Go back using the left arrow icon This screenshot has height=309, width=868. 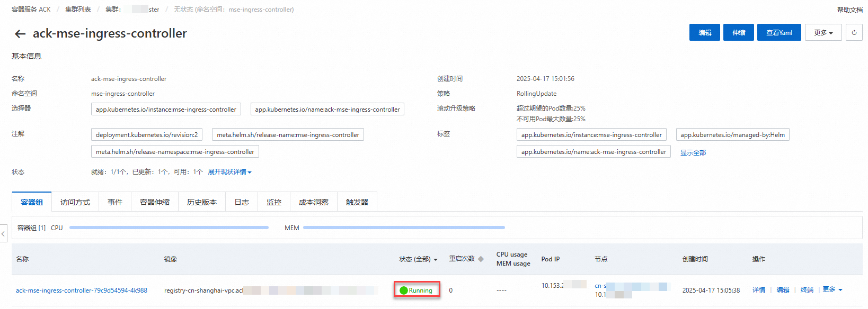pyautogui.click(x=20, y=34)
